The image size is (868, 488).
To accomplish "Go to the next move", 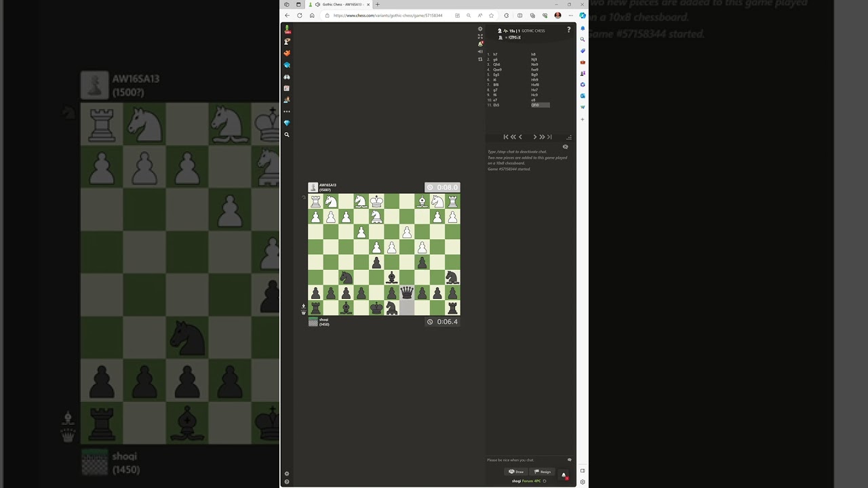I will [x=535, y=137].
